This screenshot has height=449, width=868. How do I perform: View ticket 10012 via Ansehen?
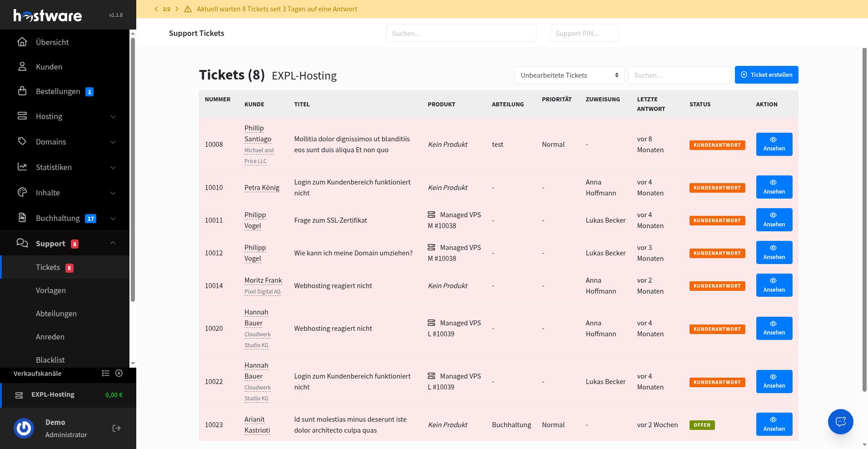click(774, 252)
